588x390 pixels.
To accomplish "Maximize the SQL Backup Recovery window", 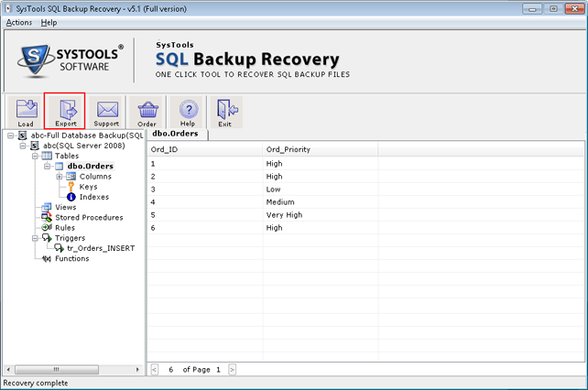I will [553, 9].
